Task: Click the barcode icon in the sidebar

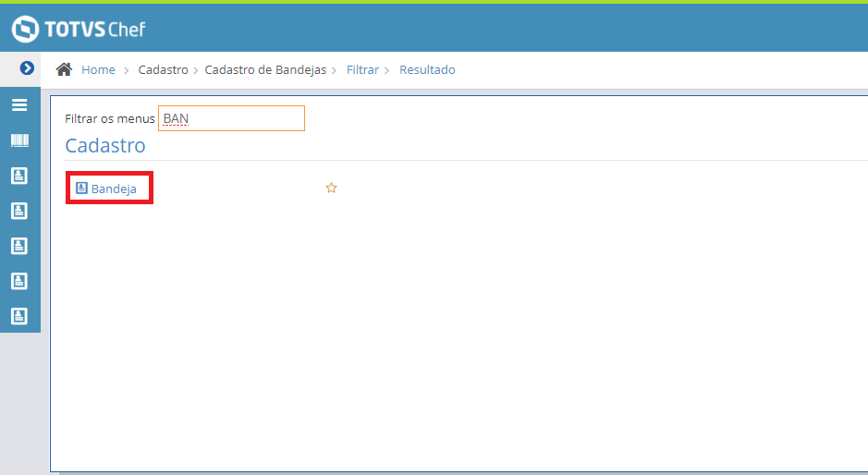Action: click(x=19, y=140)
